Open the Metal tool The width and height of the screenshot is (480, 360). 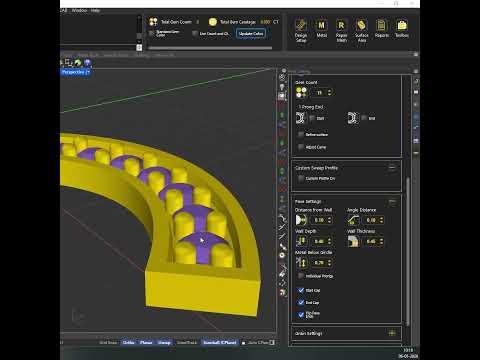coord(321,29)
